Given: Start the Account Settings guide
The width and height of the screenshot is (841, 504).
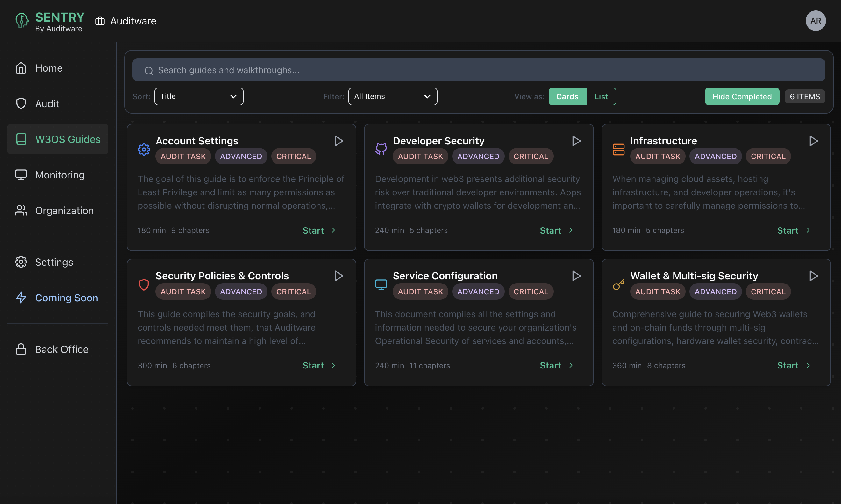Looking at the screenshot, I should click(319, 230).
